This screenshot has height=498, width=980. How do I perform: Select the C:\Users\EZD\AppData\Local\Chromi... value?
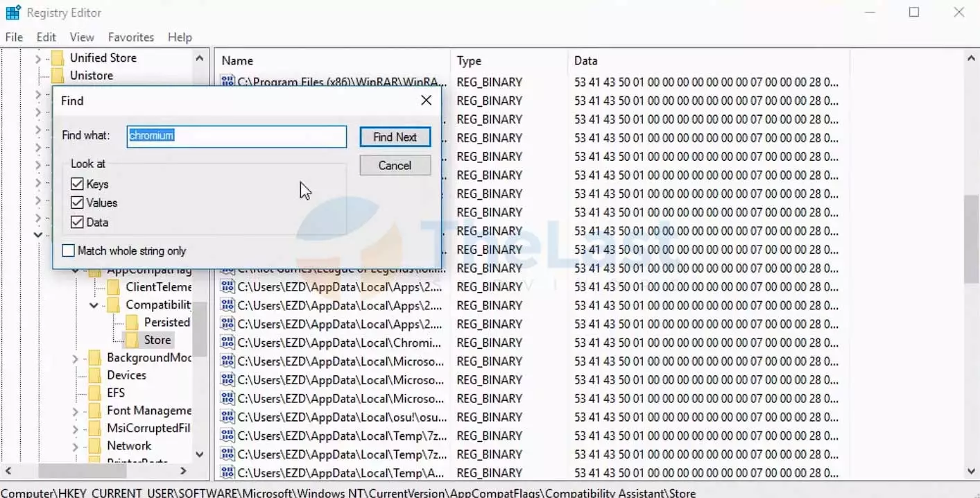[339, 343]
